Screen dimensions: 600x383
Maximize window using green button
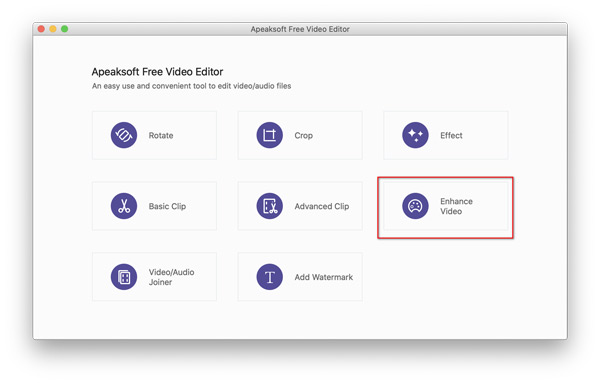click(x=65, y=29)
